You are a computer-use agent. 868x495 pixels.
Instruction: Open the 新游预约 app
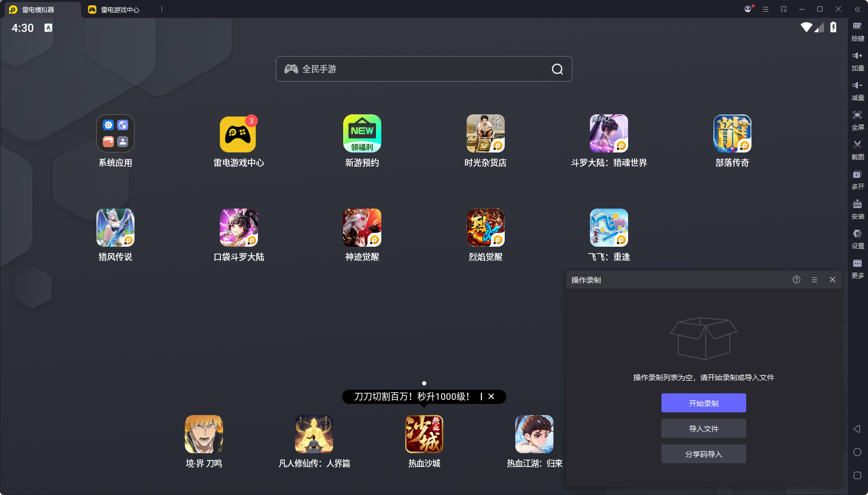click(362, 133)
